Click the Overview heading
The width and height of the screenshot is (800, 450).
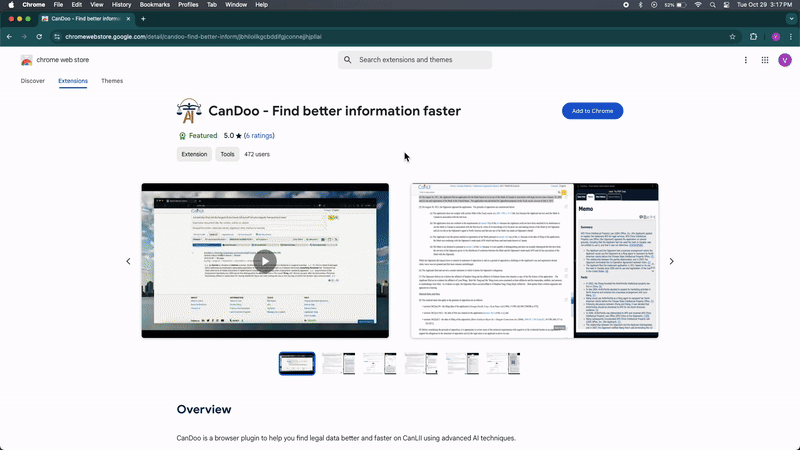coord(204,410)
